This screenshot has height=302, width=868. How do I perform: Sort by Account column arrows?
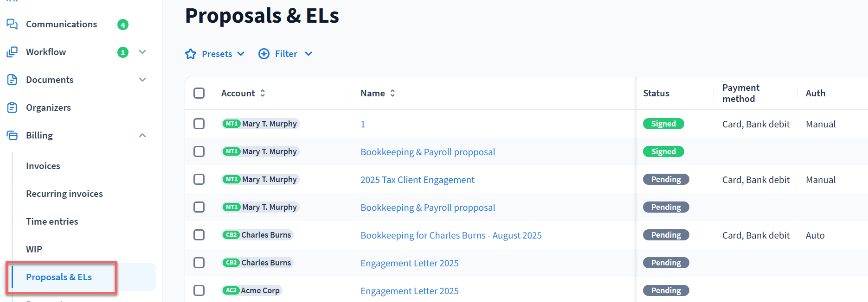coord(263,93)
